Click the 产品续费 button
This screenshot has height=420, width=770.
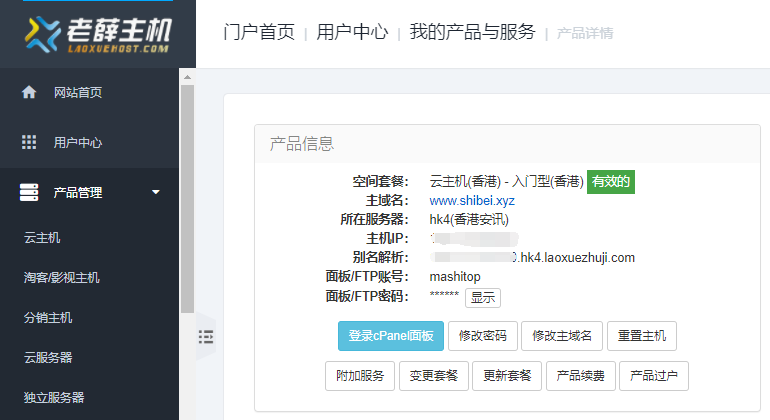[x=580, y=376]
